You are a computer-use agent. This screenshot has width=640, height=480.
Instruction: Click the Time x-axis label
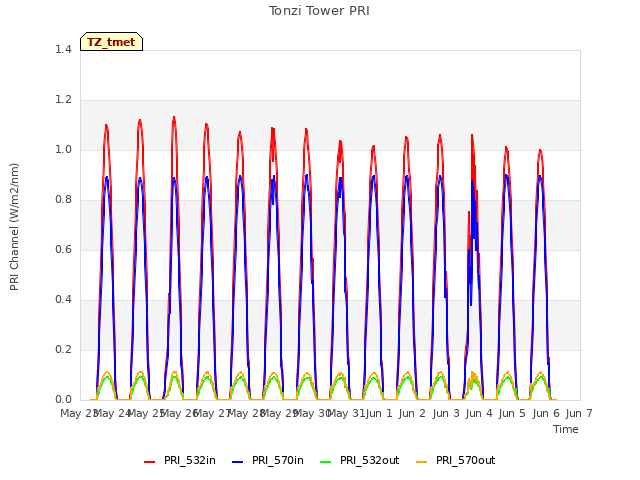(566, 429)
